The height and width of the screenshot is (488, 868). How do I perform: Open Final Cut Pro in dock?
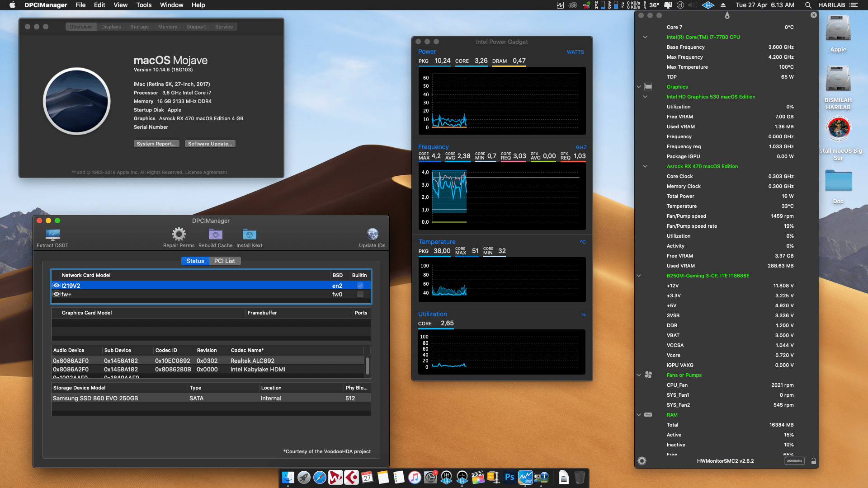478,477
